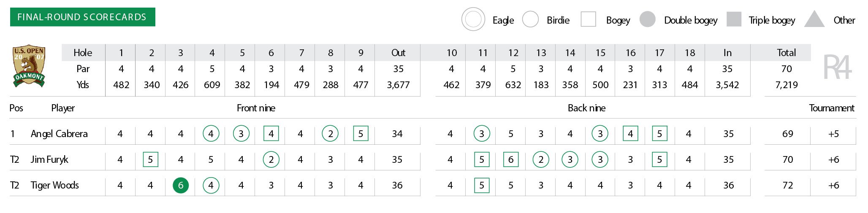Click the Triple bogey gray square icon
Viewport: 868px width, 213px height.
coord(734,19)
